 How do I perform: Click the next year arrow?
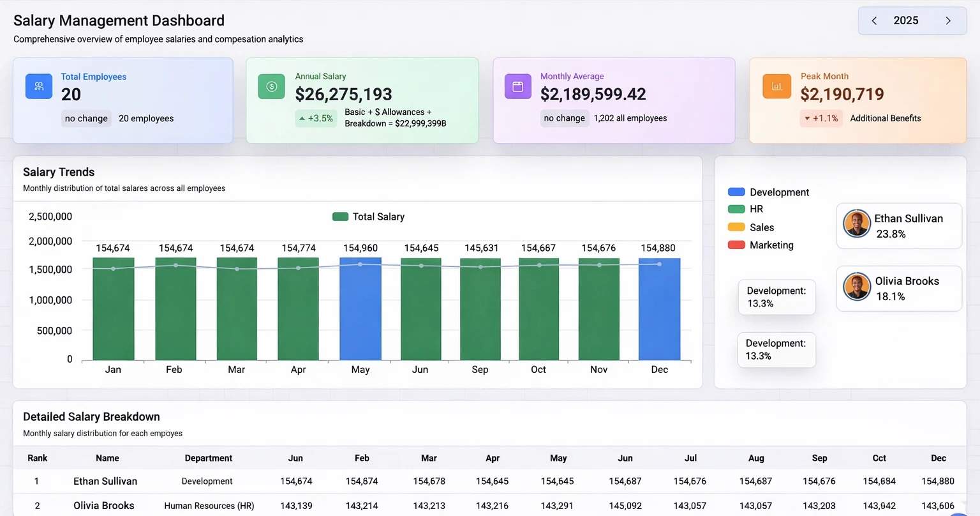tap(949, 20)
